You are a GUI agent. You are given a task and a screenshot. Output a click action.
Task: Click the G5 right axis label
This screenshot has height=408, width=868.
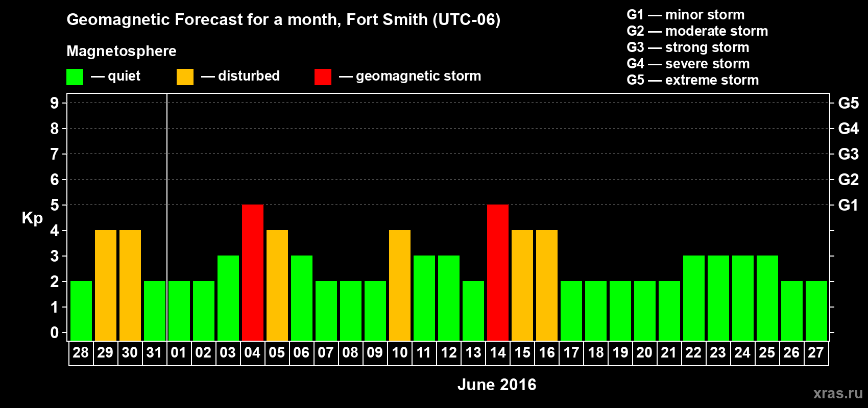[848, 103]
